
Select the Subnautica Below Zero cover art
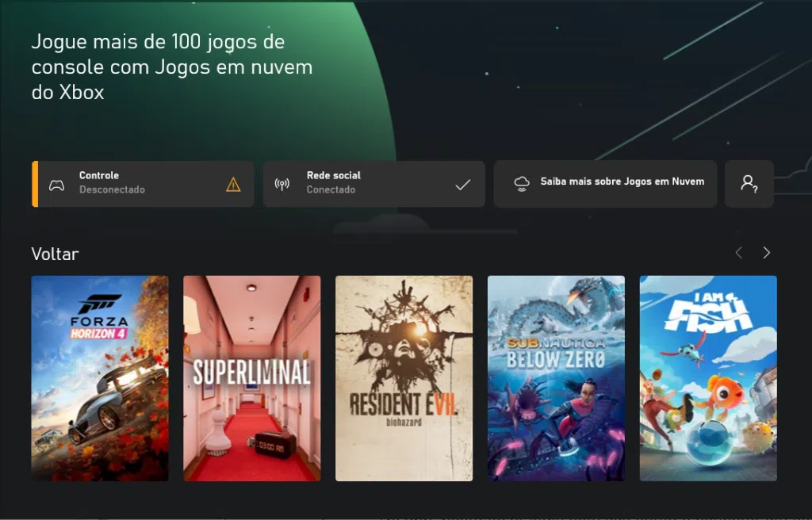pos(556,378)
